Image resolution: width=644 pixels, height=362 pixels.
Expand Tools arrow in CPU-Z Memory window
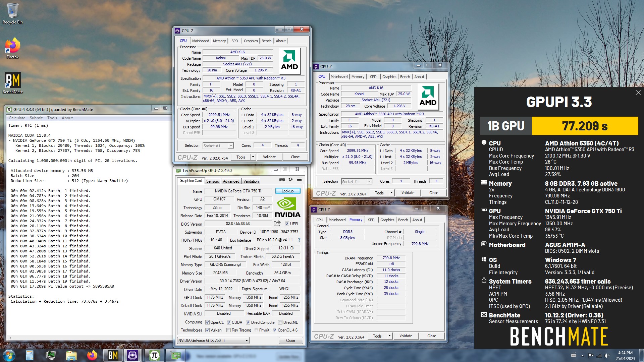tap(389, 336)
